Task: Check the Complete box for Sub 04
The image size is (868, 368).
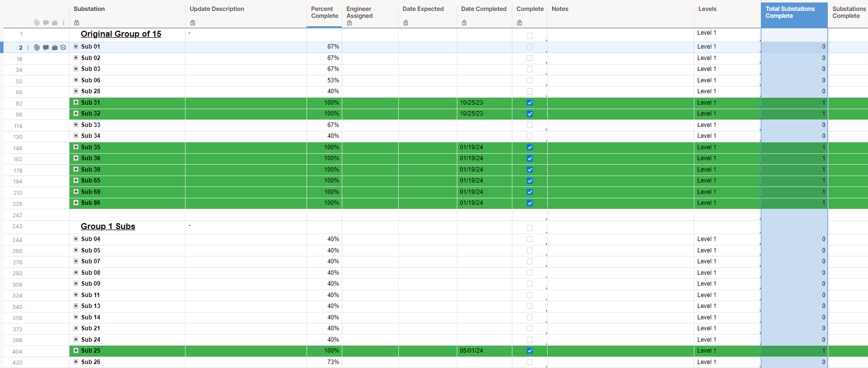Action: [x=530, y=239]
